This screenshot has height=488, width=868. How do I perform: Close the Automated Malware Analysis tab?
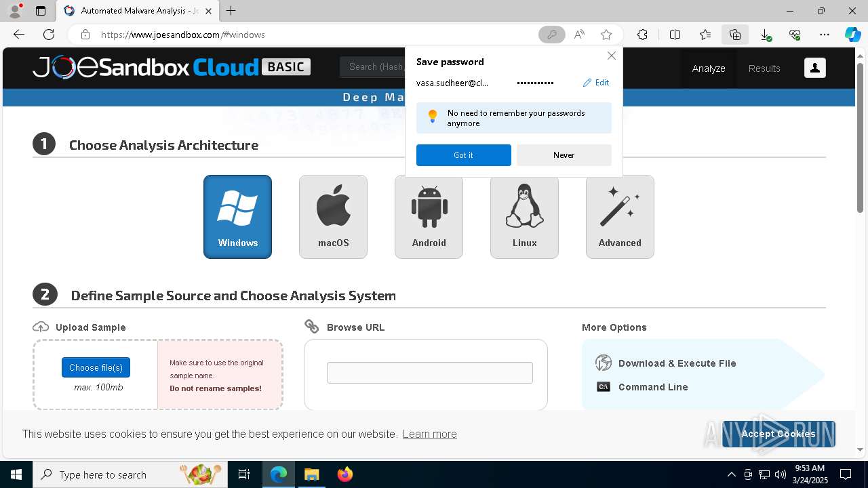coord(208,11)
